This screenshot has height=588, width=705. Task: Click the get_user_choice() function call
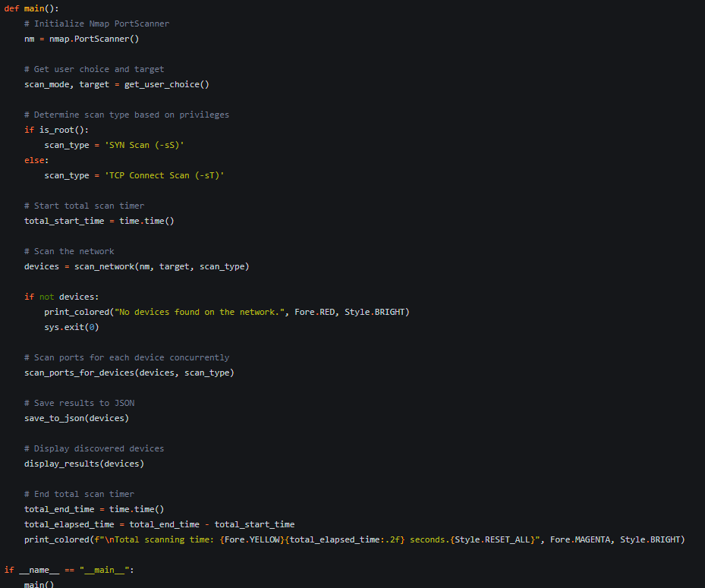pyautogui.click(x=167, y=84)
